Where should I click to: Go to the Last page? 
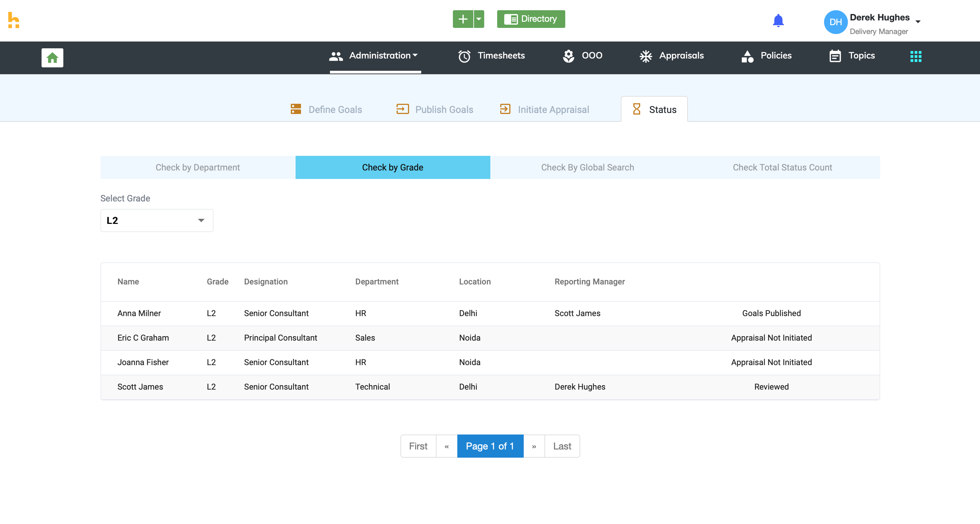562,446
